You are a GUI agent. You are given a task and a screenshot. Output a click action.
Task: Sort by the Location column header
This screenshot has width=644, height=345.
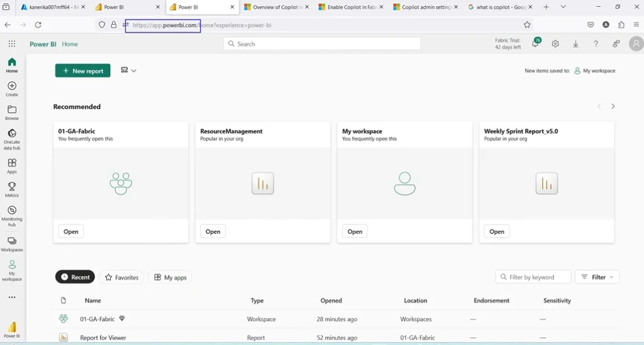[415, 300]
